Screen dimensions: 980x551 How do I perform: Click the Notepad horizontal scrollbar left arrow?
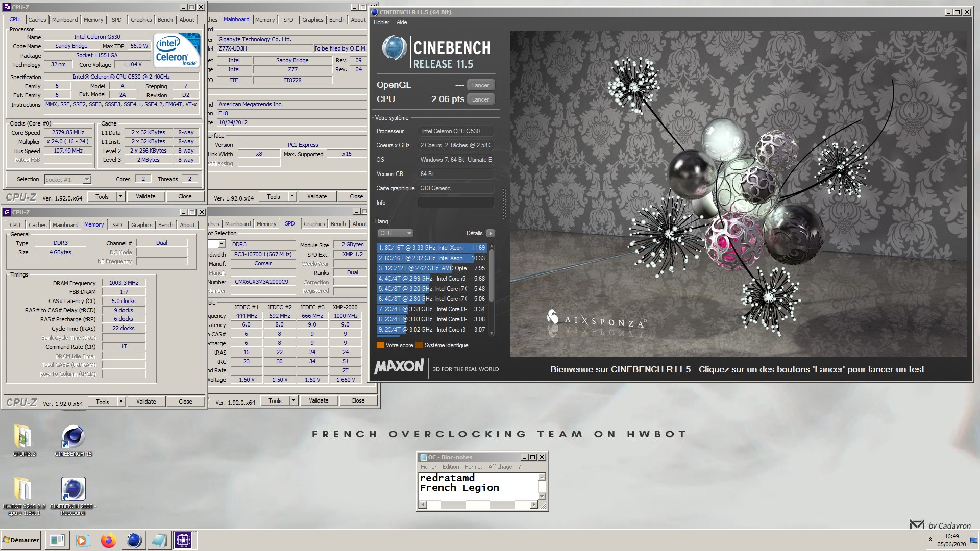tap(423, 505)
